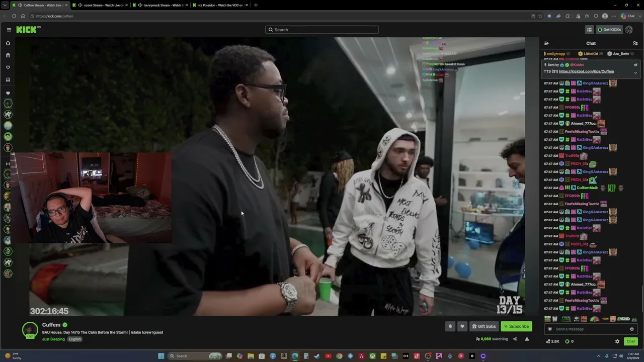The width and height of the screenshot is (644, 362).
Task: Click the Kick sidebar home icon
Action: pyautogui.click(x=8, y=43)
